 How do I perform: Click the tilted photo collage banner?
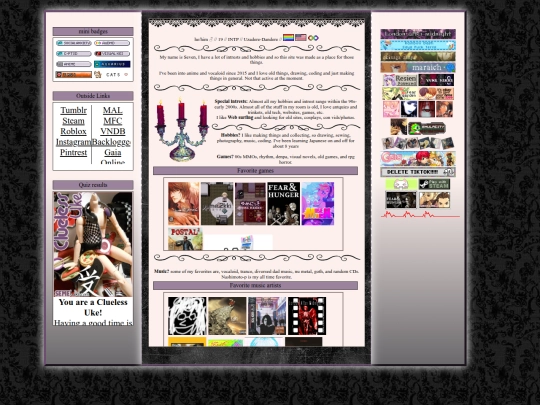(418, 143)
